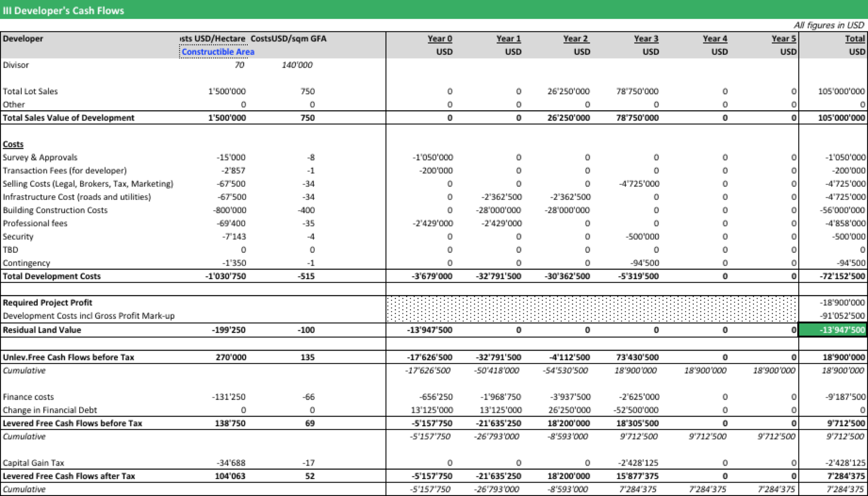The width and height of the screenshot is (868, 496).
Task: Select the Divisor value 70
Action: [x=239, y=65]
